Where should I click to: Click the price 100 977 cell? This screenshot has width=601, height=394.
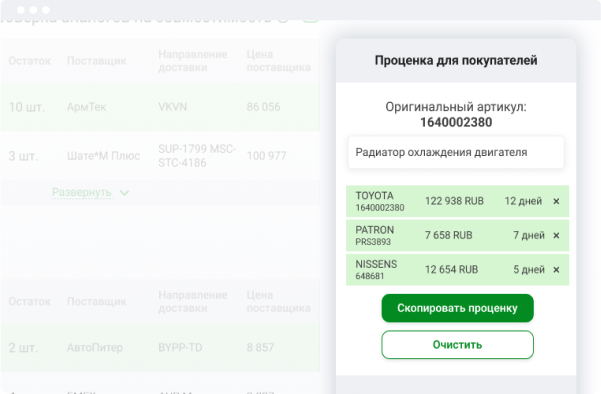click(266, 156)
